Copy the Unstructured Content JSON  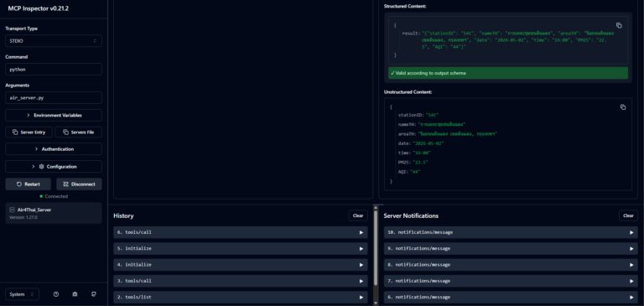(623, 107)
